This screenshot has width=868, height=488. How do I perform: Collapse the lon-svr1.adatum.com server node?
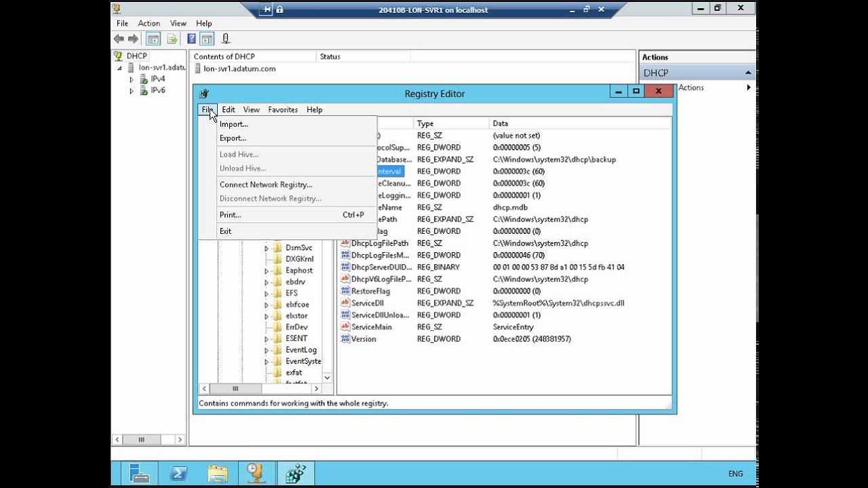click(120, 68)
